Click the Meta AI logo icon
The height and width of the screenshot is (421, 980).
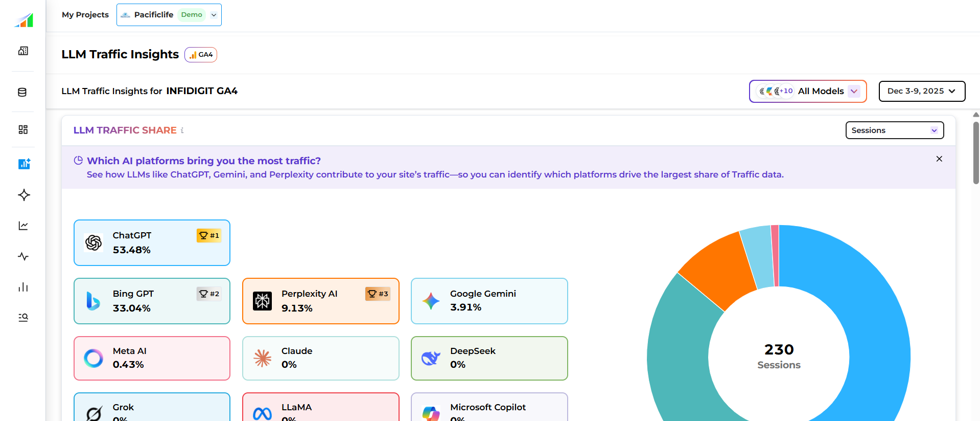click(x=94, y=358)
